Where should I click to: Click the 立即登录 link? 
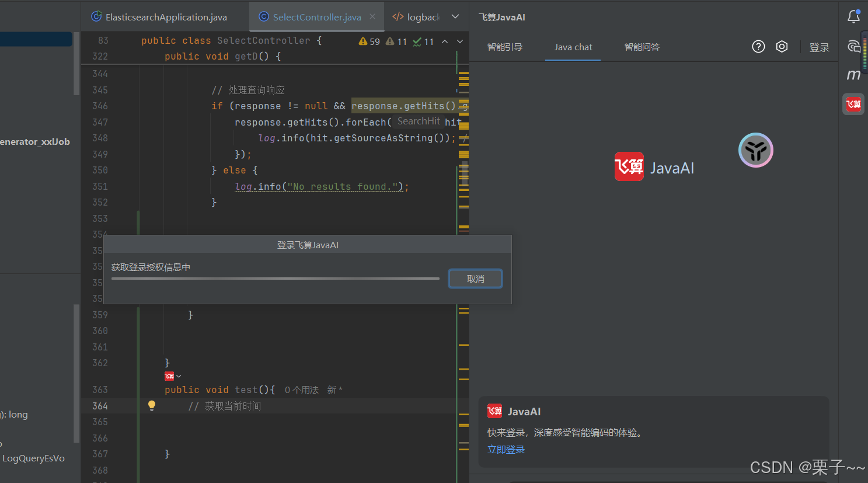tap(506, 449)
